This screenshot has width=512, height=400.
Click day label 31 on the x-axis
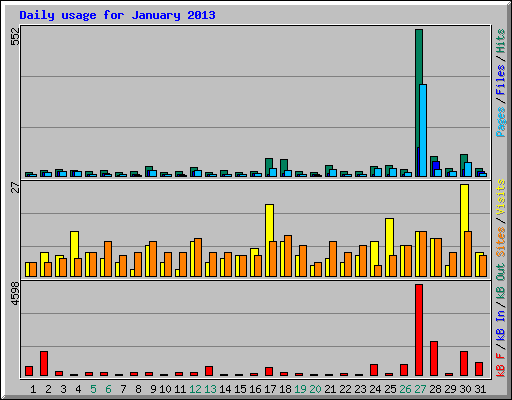tap(480, 389)
